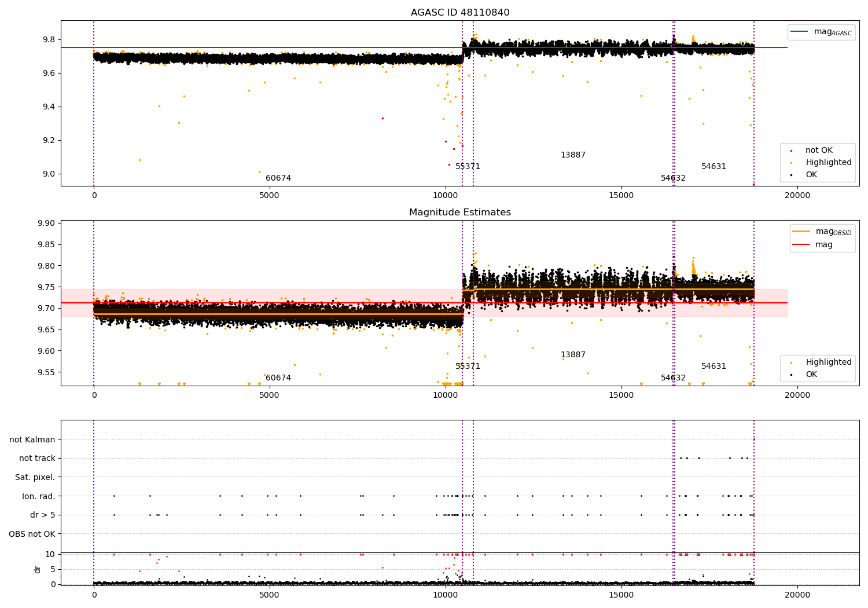Click OBSID 54632 annotation in AGASC ID plot
This screenshot has width=868, height=608.
tap(673, 178)
